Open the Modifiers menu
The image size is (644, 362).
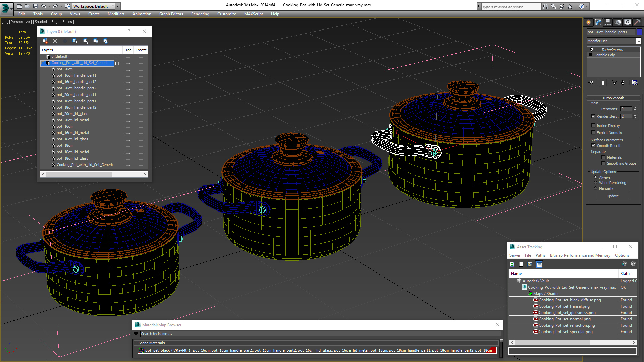(x=116, y=14)
